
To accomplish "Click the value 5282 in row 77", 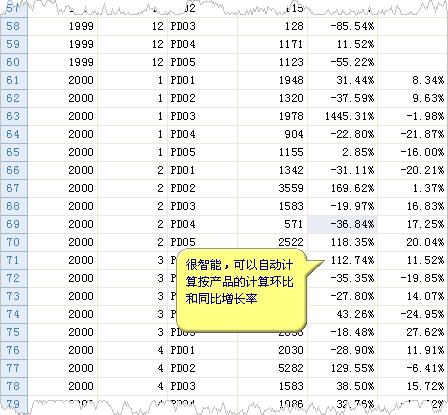I will point(272,368).
